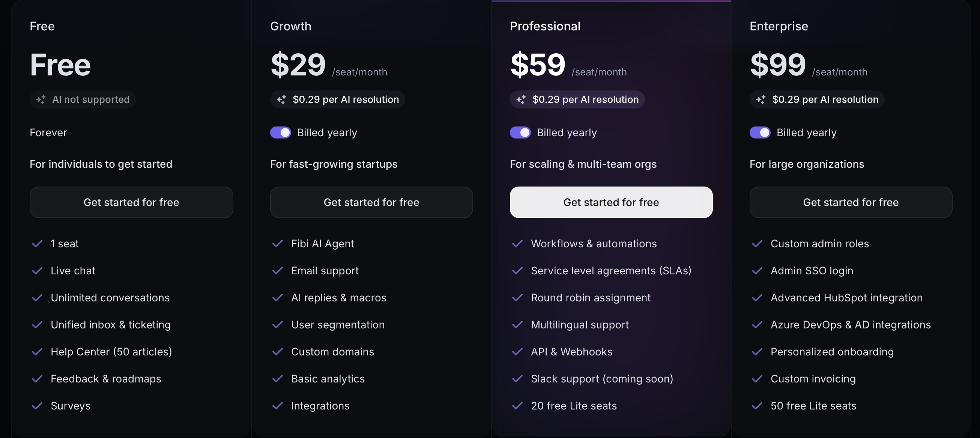Click the sparkle icon on Enterprise's AI resolution badge
980x438 pixels.
[761, 99]
